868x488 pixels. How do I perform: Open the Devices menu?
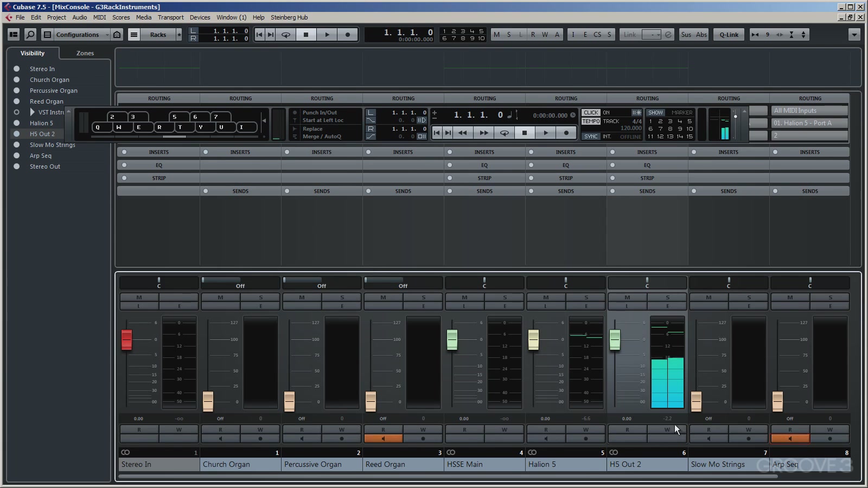pyautogui.click(x=200, y=17)
